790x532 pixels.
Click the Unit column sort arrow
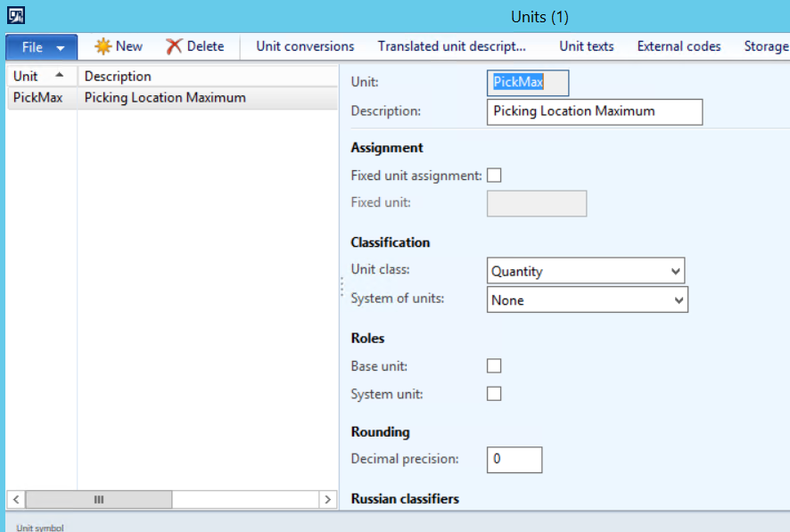click(60, 76)
